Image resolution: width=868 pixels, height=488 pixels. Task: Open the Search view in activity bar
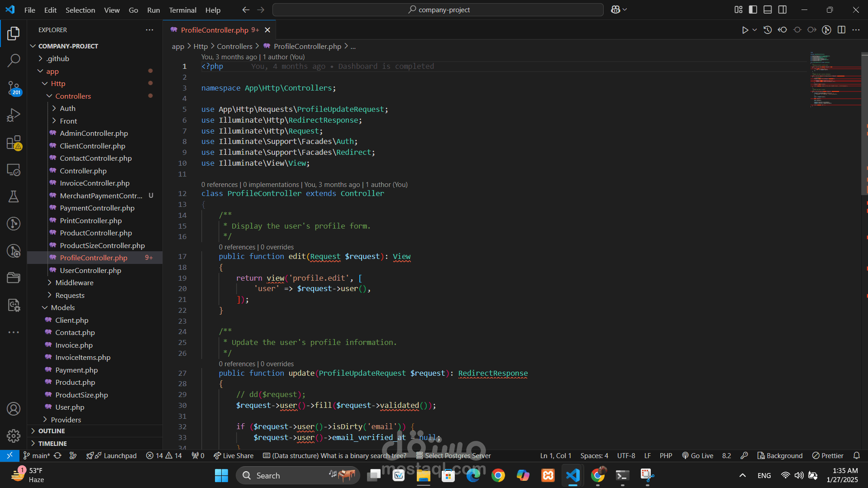[x=14, y=60]
